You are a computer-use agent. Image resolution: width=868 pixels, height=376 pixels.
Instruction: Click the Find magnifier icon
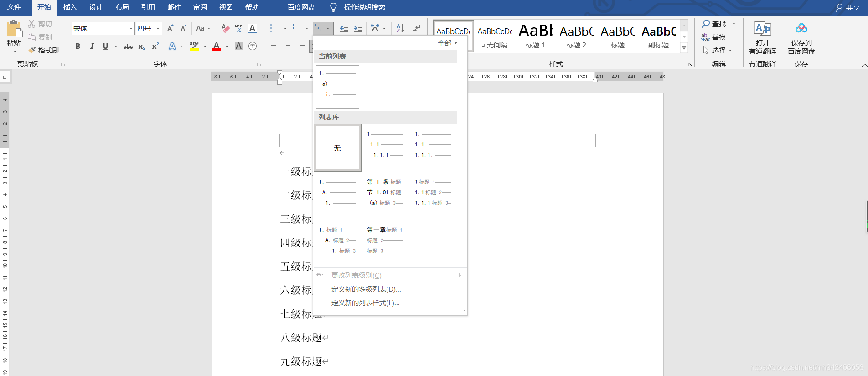click(x=706, y=24)
